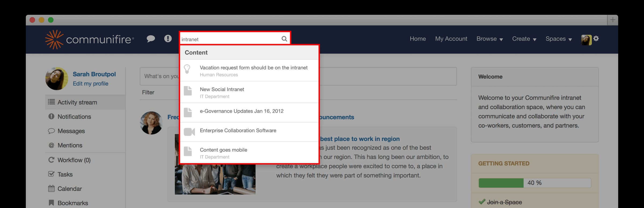
Task: Click the user avatar in top bar
Action: (586, 40)
